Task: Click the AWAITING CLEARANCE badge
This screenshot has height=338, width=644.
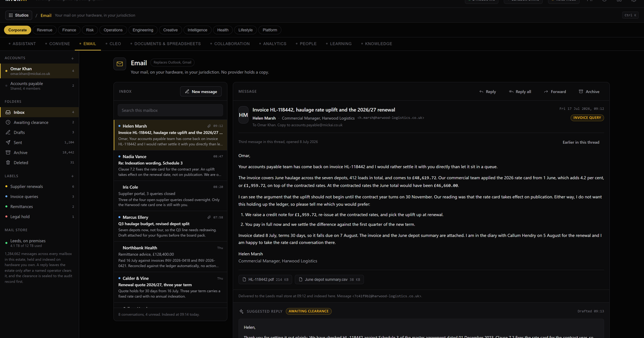Action: click(x=309, y=311)
